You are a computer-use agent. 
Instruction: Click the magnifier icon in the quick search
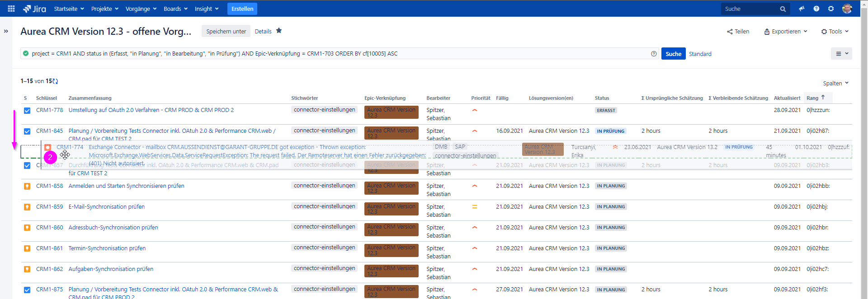783,9
